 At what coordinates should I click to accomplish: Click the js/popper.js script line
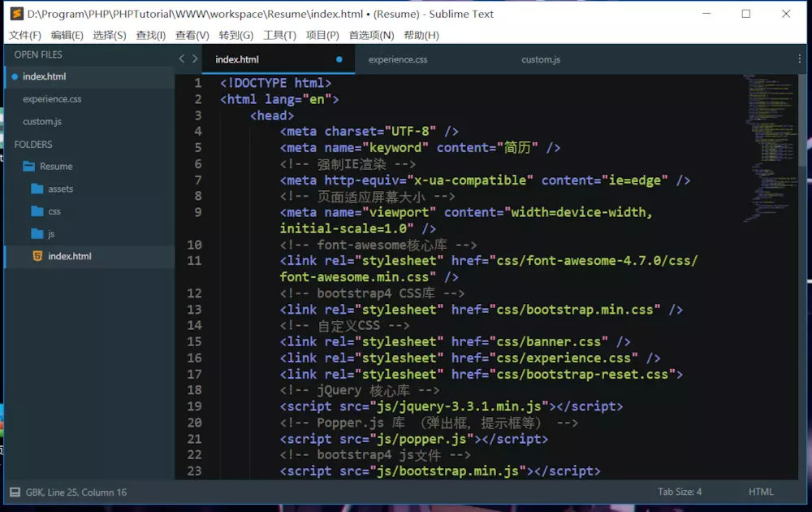tap(414, 439)
